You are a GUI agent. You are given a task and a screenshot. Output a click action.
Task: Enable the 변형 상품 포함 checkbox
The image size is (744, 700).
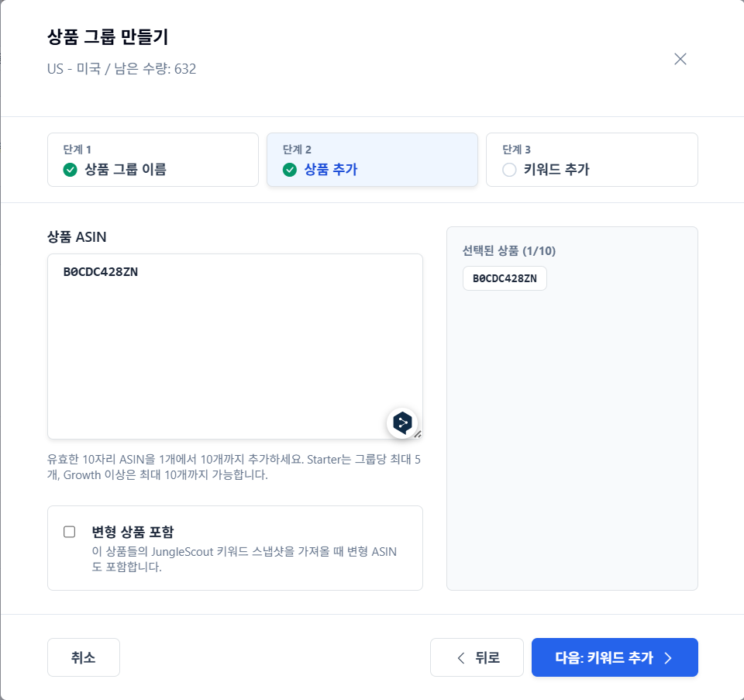(69, 532)
